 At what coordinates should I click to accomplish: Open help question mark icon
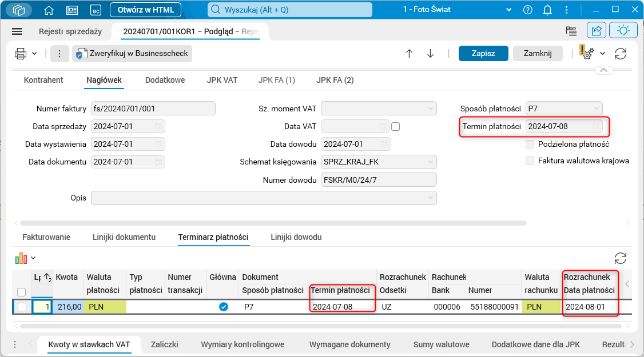pyautogui.click(x=528, y=10)
